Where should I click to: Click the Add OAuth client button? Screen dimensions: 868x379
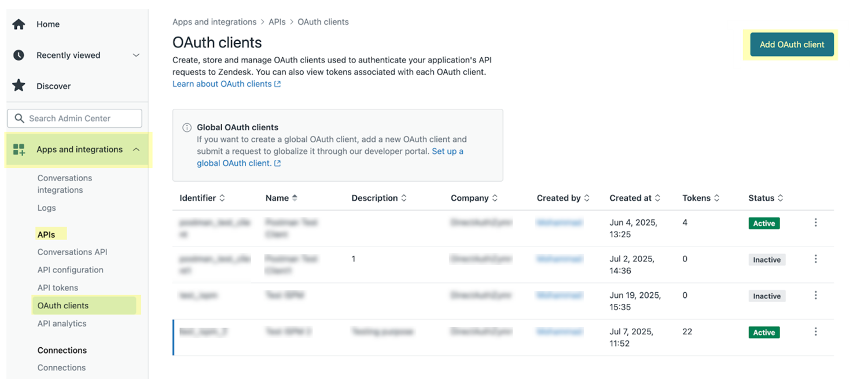tap(792, 45)
